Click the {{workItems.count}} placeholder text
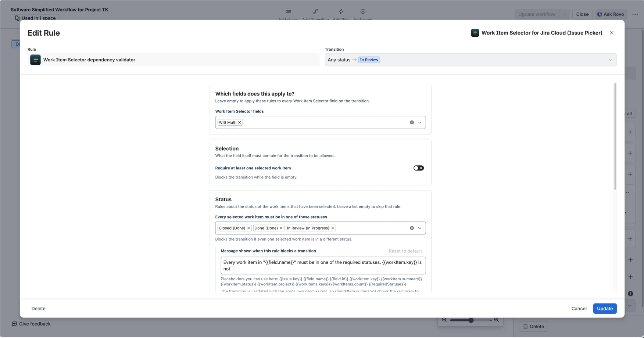 point(349,284)
